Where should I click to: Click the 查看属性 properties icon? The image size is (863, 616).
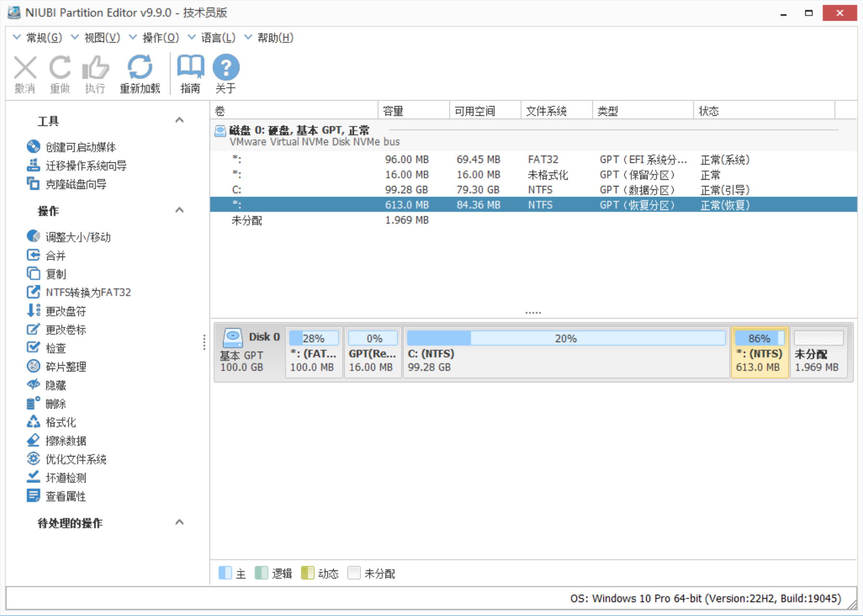click(33, 496)
